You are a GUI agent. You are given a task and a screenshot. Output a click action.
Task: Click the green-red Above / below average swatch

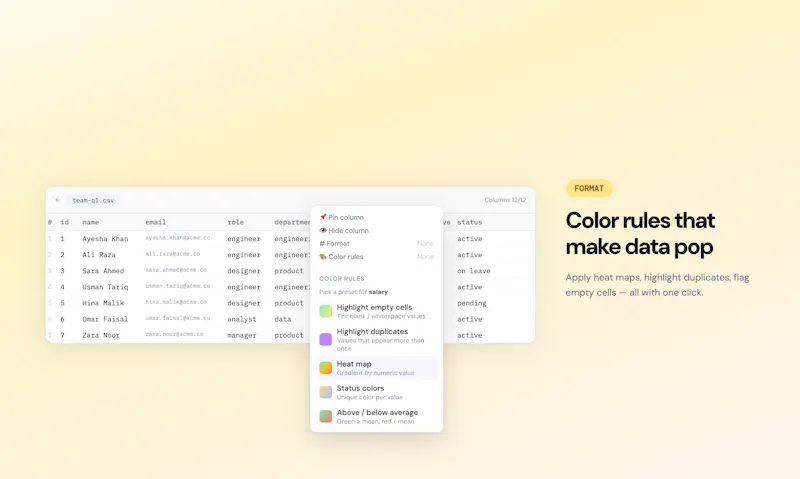pyautogui.click(x=326, y=416)
